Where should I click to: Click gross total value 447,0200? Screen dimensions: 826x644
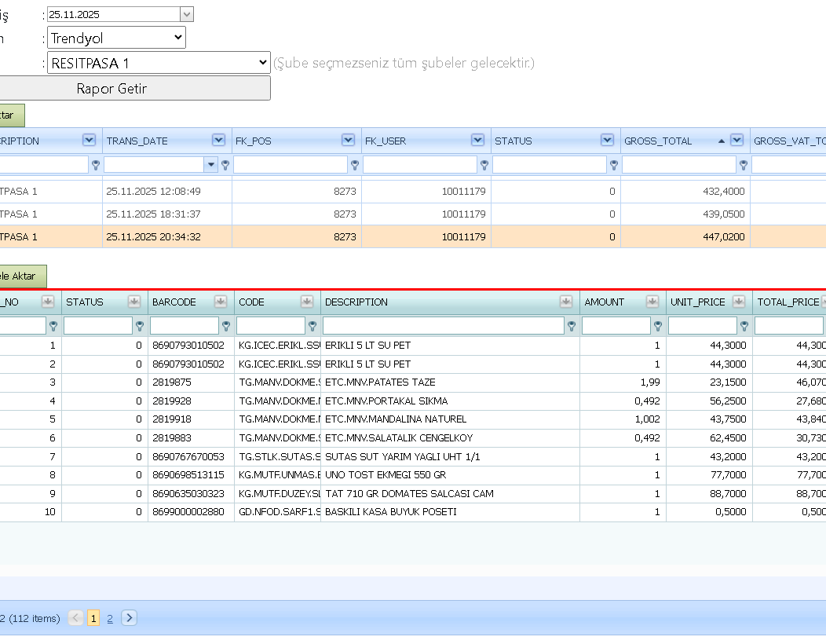pos(723,237)
